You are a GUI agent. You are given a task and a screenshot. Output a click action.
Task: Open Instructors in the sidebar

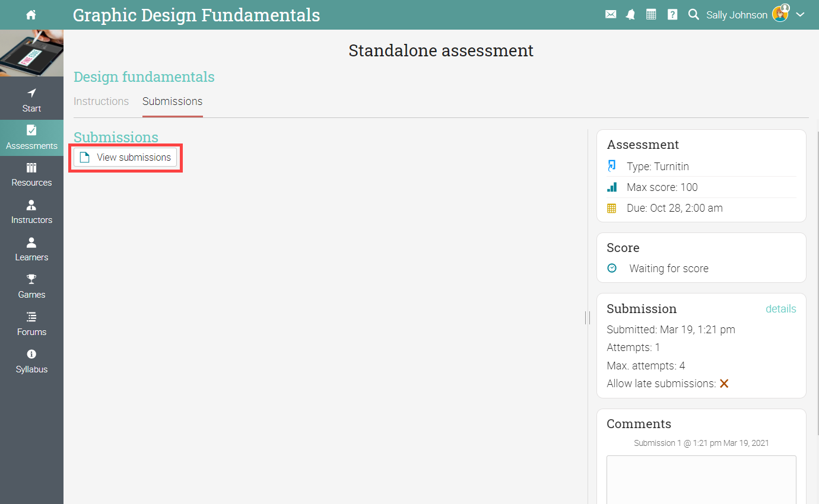(x=31, y=212)
